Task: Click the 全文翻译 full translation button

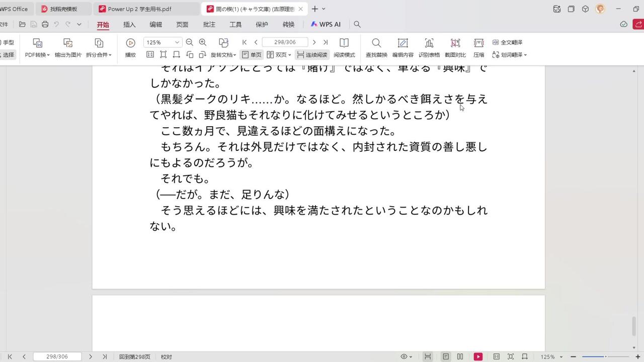Action: coord(508,43)
